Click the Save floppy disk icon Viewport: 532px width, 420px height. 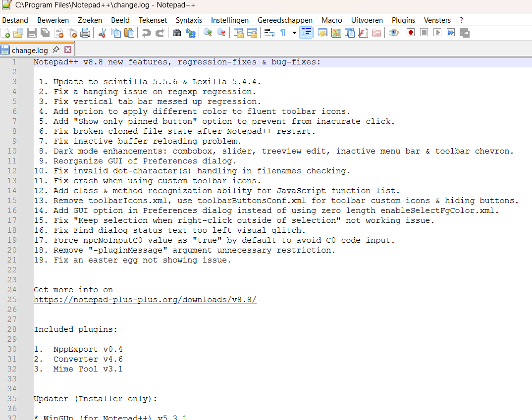pyautogui.click(x=32, y=33)
